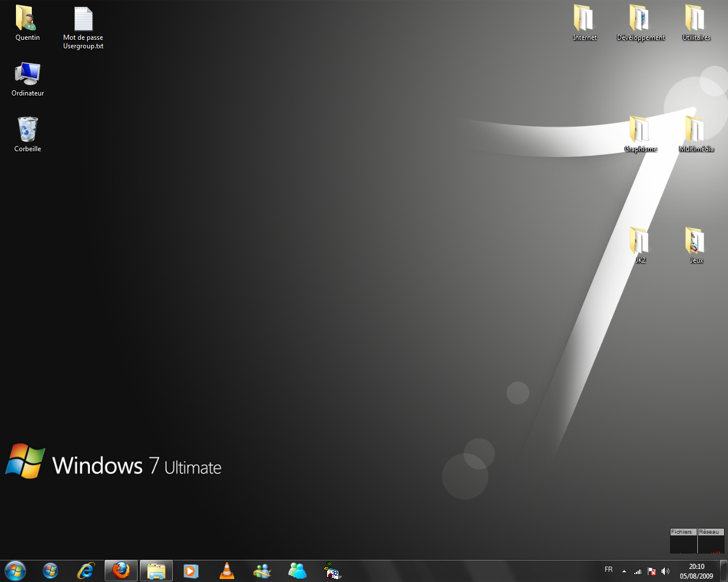
Task: Open the volume speaker tray icon
Action: coord(665,571)
